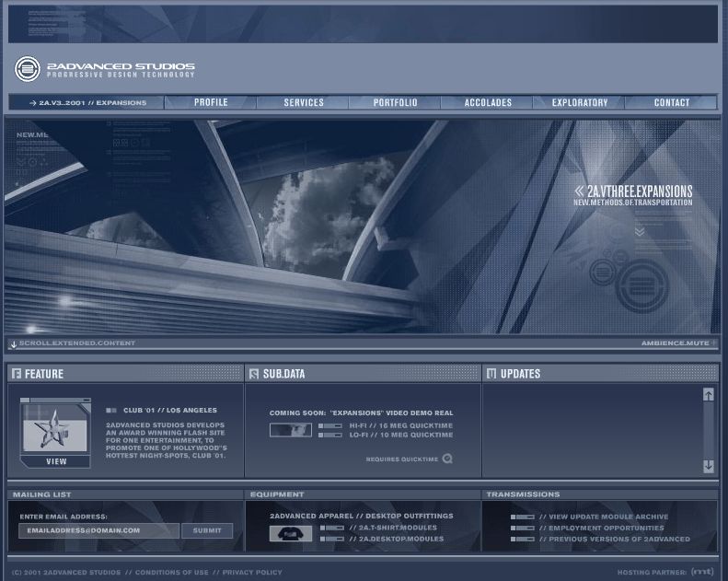728x581 pixels.
Task: Click the double chevron next to 2A.VTHREE.EXPANSIONS
Action: pyautogui.click(x=579, y=191)
